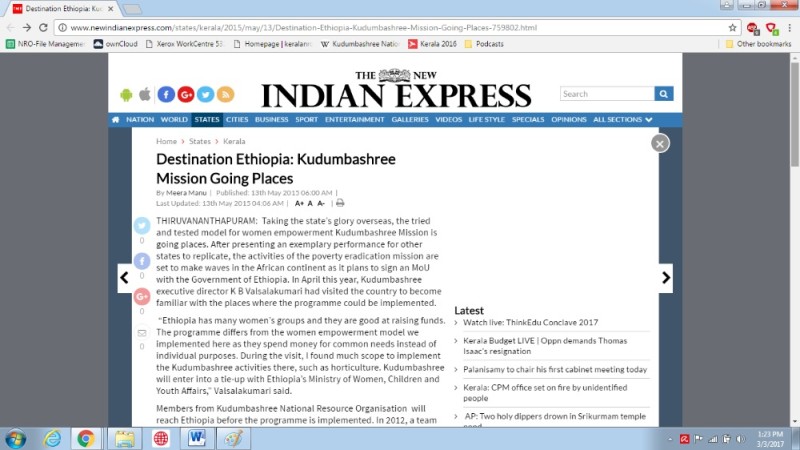The image size is (800, 450).
Task: Open author Meera Manu's page
Action: [x=186, y=193]
